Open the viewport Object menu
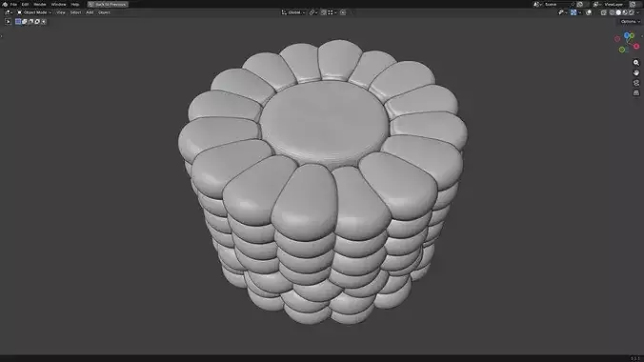Image resolution: width=644 pixels, height=362 pixels. pyautogui.click(x=104, y=12)
